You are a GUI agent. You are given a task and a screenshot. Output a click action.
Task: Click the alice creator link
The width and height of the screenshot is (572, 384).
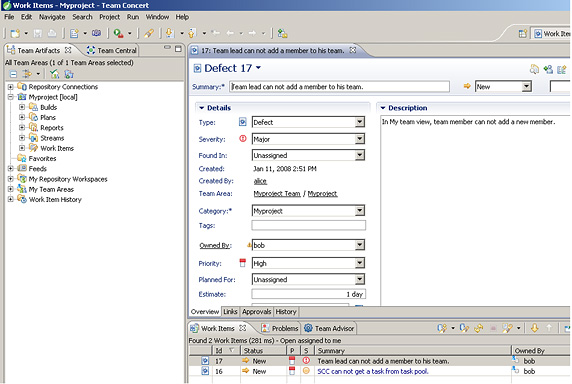260,181
